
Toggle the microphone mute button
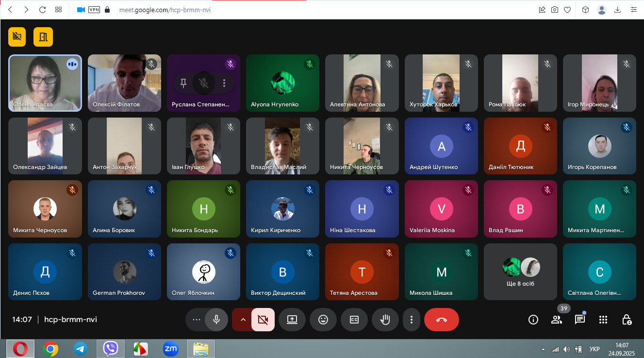(216, 320)
